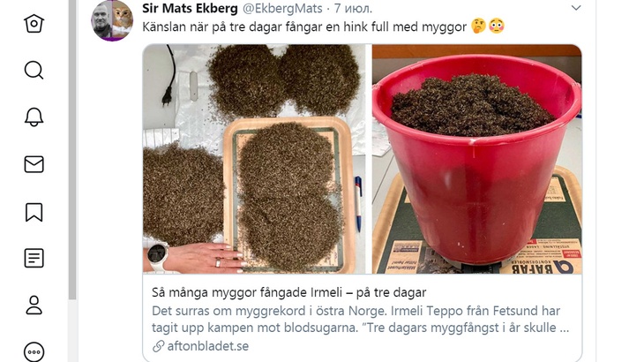Expand the tweet options chevron
644x362 pixels.
pyautogui.click(x=576, y=8)
